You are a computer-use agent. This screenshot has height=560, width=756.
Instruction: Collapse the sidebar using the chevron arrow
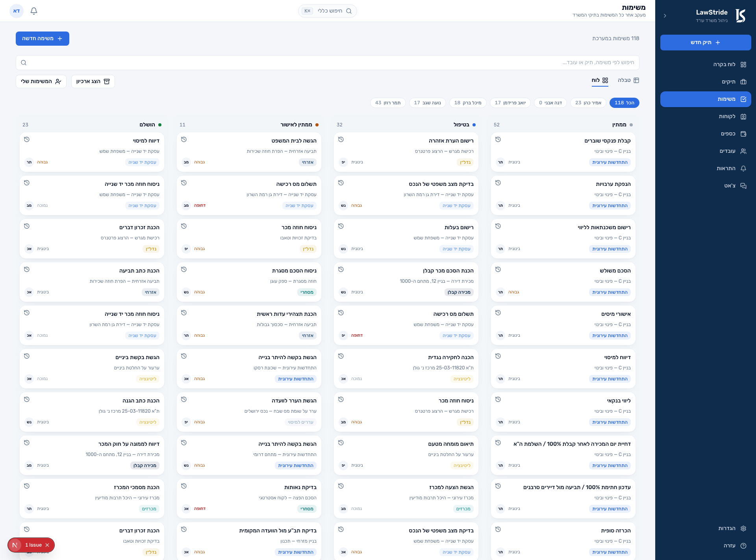click(x=665, y=16)
